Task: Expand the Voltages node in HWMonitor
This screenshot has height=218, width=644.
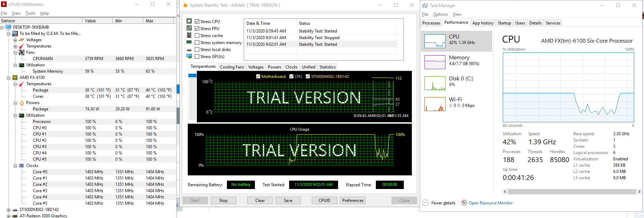Action: (x=15, y=40)
